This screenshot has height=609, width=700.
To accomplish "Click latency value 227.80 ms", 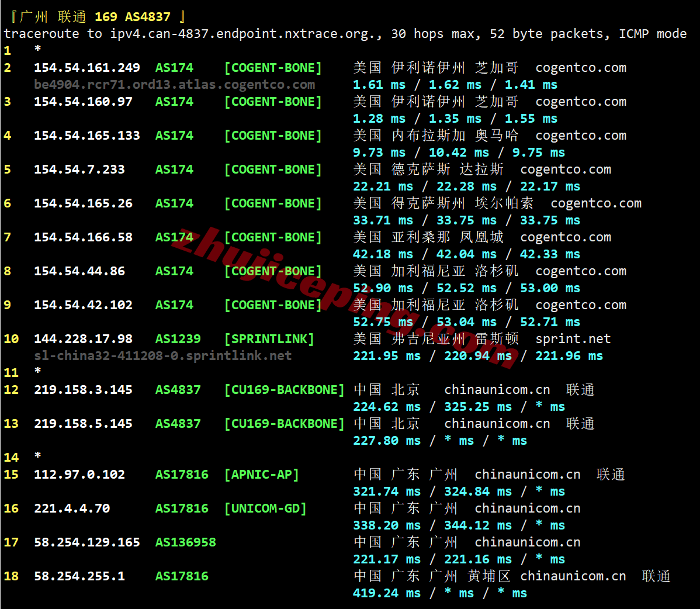I will (x=387, y=441).
